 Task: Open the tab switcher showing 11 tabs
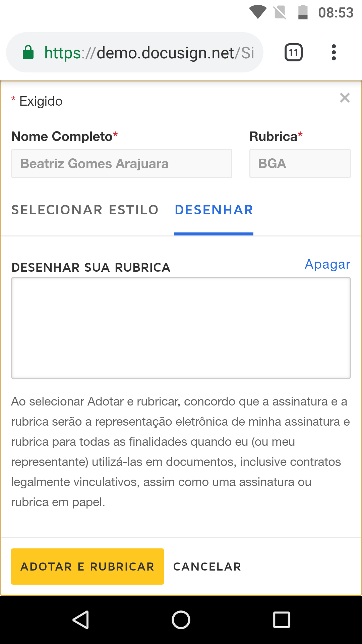click(x=293, y=53)
